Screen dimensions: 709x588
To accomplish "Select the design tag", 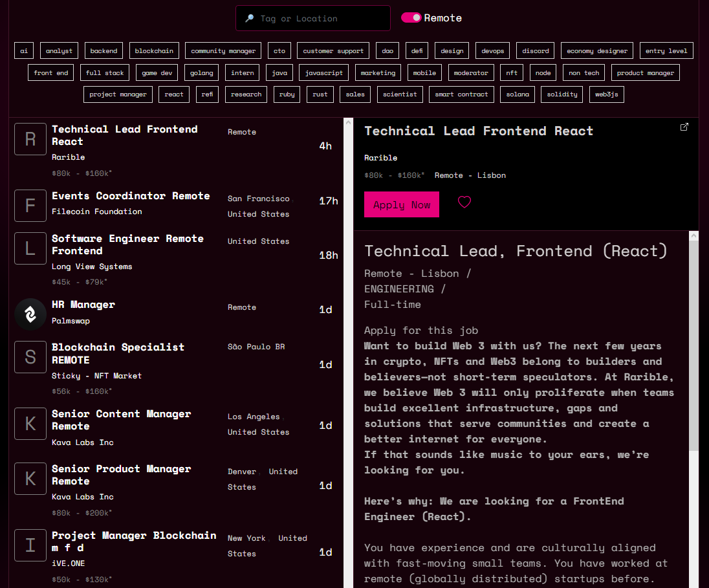I will coord(452,50).
